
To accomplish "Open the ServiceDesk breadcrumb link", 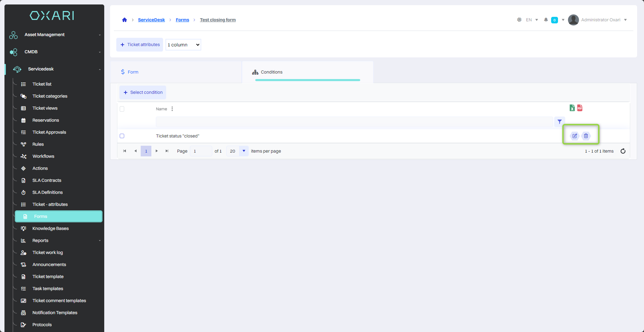I will (151, 20).
